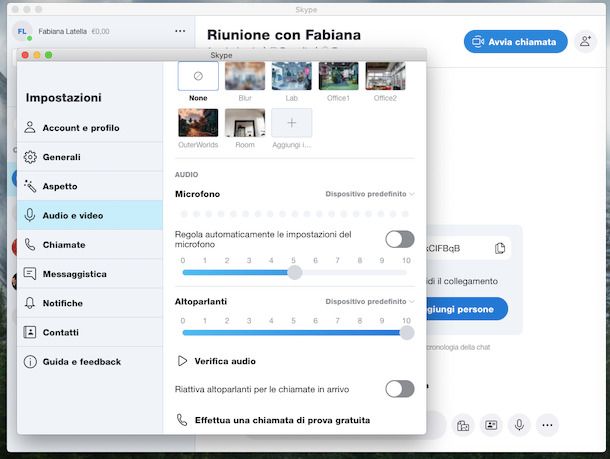The width and height of the screenshot is (610, 459).
Task: Choose the Blur background effect
Action: click(x=245, y=76)
